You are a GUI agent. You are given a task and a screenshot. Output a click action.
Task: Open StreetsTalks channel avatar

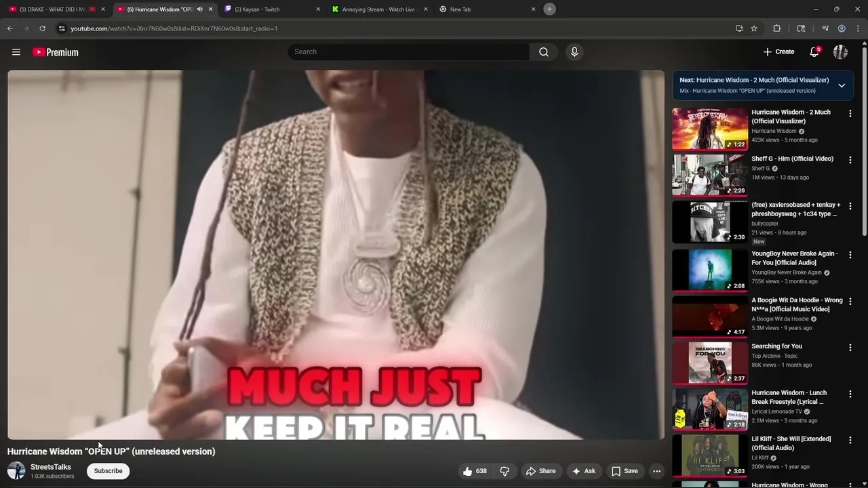16,470
